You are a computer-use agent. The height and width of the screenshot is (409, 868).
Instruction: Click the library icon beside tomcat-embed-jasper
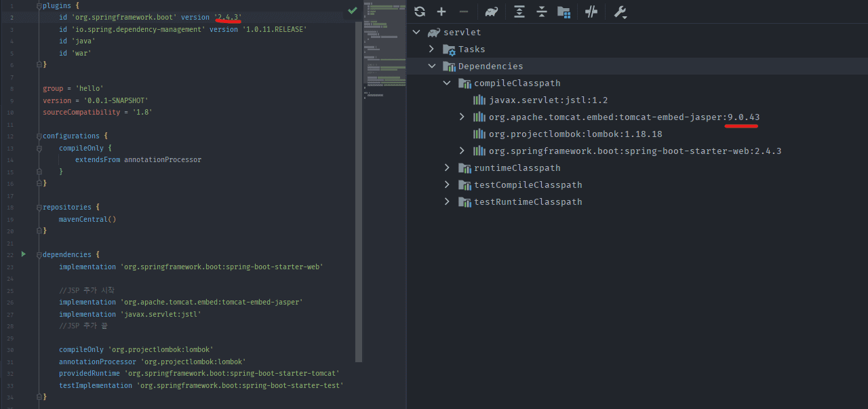click(x=479, y=117)
